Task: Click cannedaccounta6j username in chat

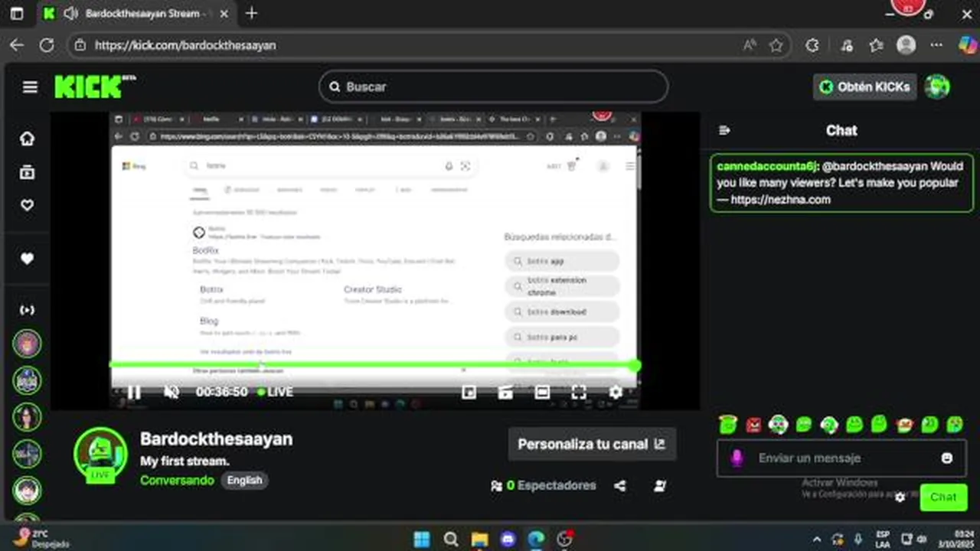Action: 767,166
